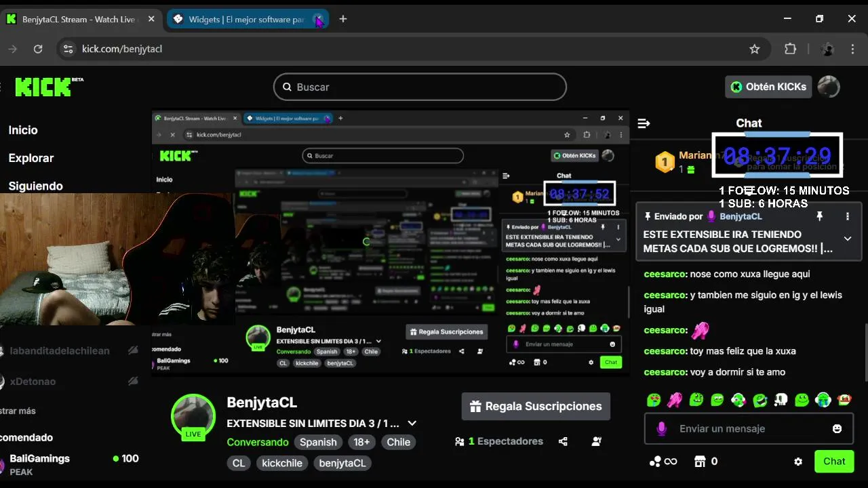
Task: Click ceesarco on 'voy a dormir si te amo'
Action: point(665,372)
